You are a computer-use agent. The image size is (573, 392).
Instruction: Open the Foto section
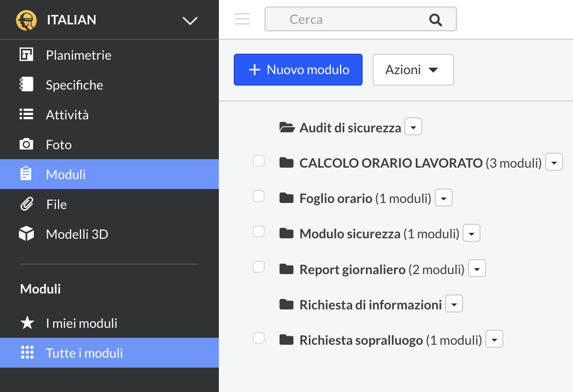pos(109,145)
